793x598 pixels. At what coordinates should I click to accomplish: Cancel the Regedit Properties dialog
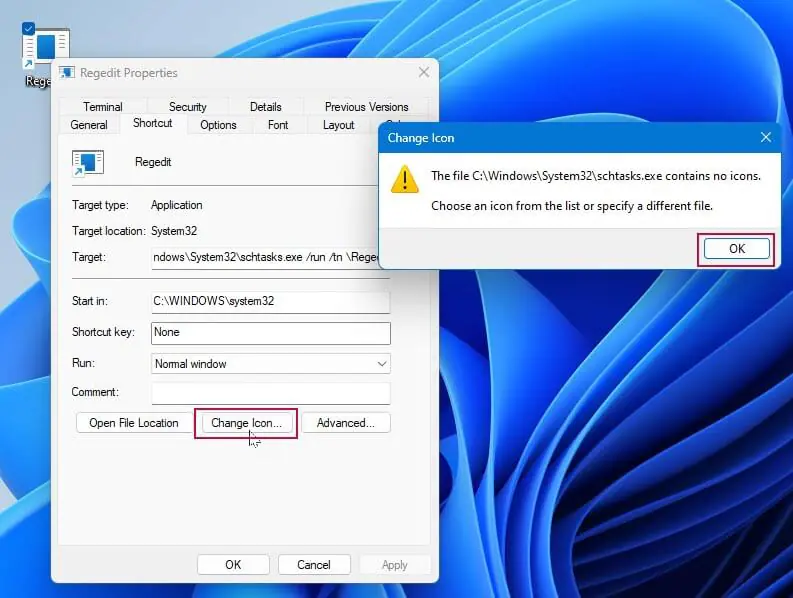click(314, 565)
